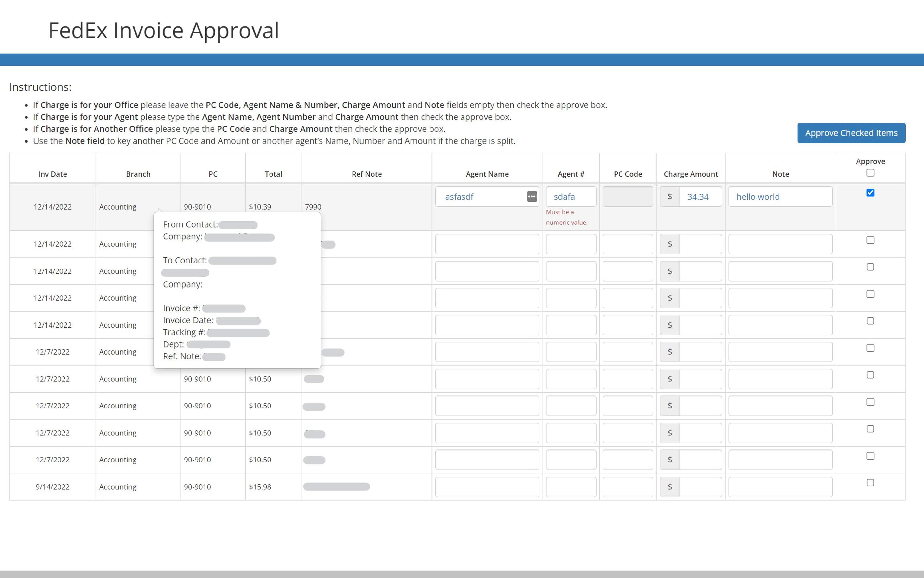Viewport: 924px width, 578px height.
Task: Click PC Code input in the second 12/14/2022 row
Action: [x=628, y=244]
